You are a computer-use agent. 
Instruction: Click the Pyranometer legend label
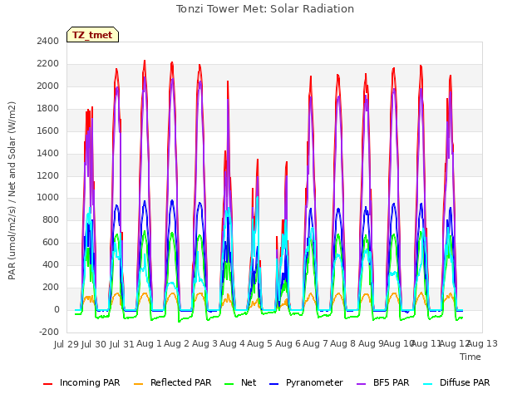pyautogui.click(x=314, y=382)
